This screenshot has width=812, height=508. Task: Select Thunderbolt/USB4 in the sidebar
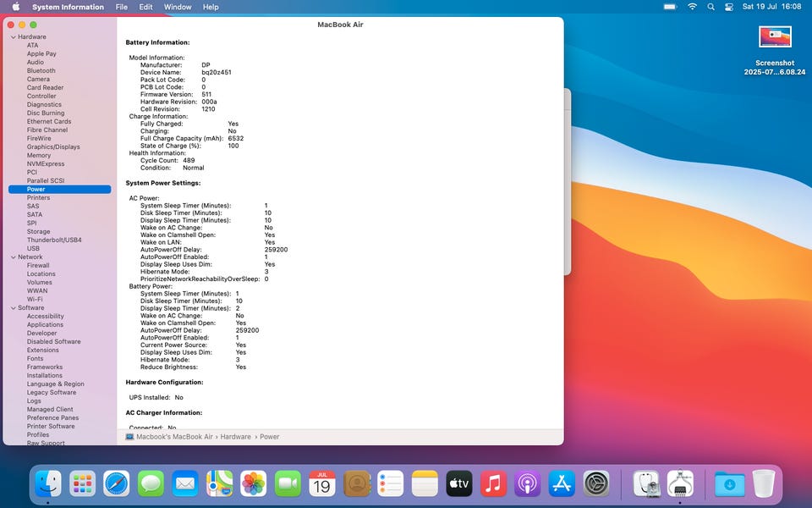coord(54,240)
